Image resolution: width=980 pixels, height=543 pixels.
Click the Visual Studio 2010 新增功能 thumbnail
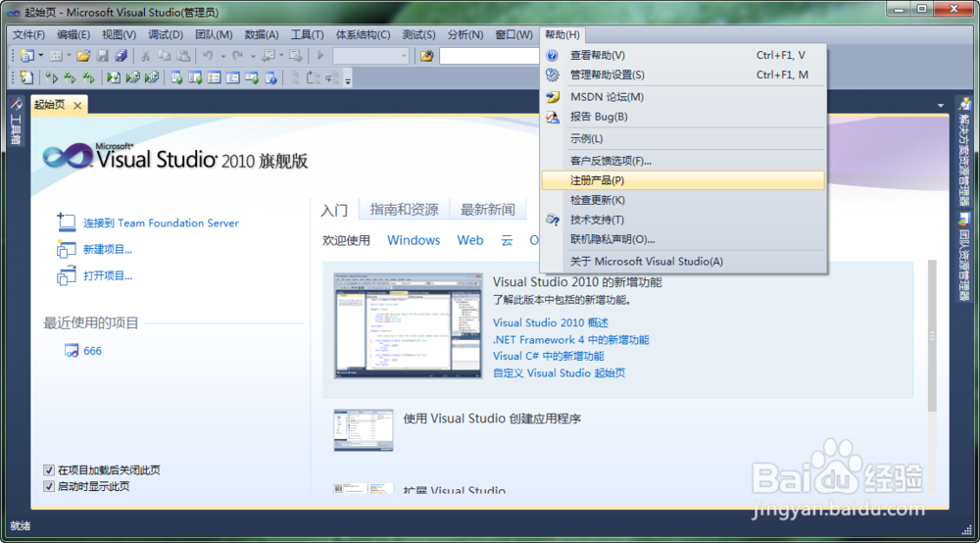click(408, 325)
